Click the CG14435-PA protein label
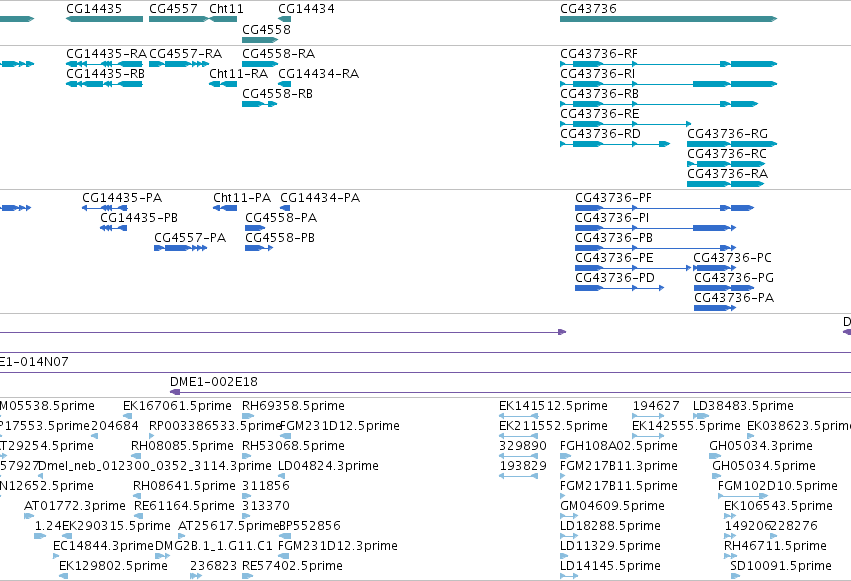The image size is (851, 581). (x=122, y=198)
